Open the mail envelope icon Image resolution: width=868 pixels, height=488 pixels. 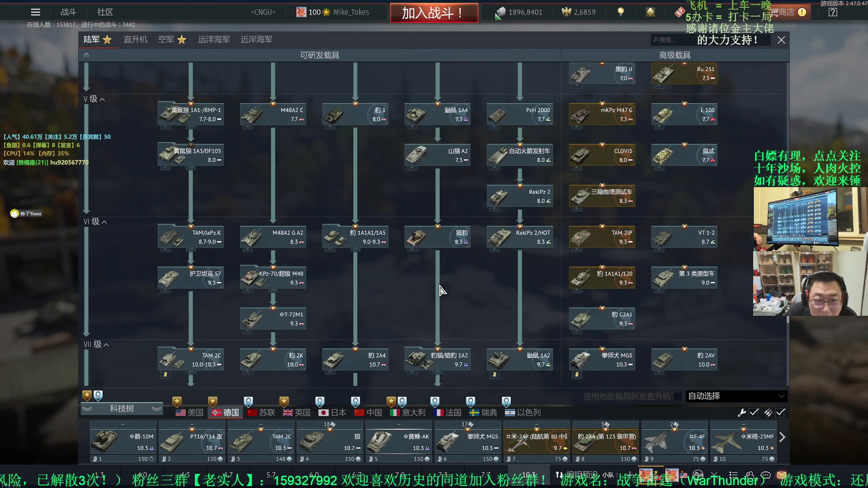(782, 474)
